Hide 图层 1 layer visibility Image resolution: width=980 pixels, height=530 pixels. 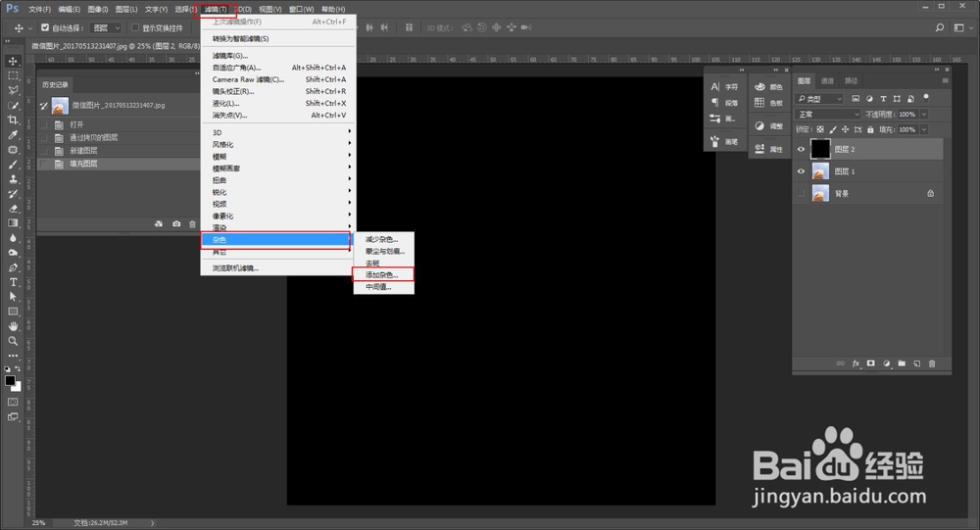(801, 171)
